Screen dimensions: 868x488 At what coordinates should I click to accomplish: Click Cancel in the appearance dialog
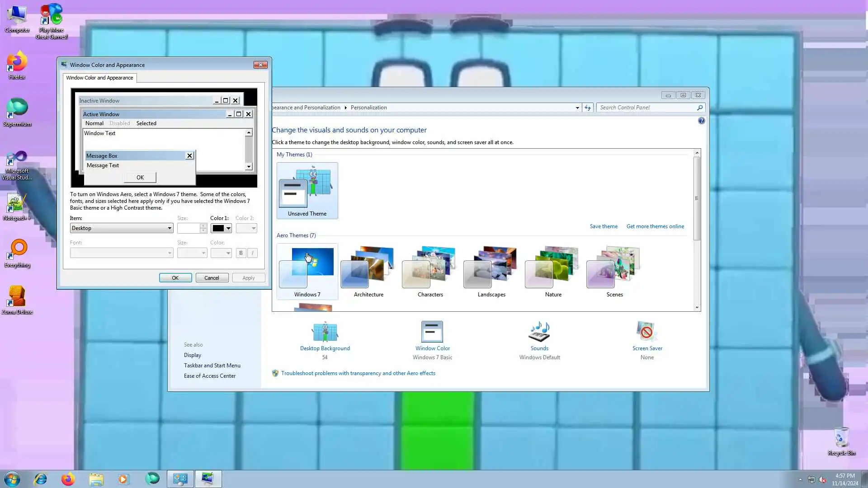coord(212,278)
